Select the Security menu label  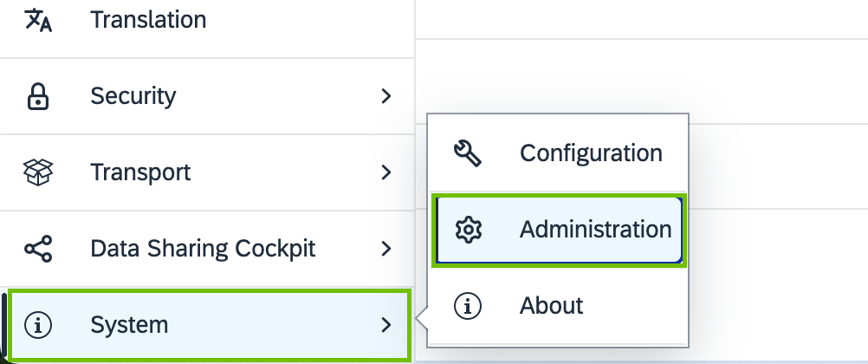133,96
